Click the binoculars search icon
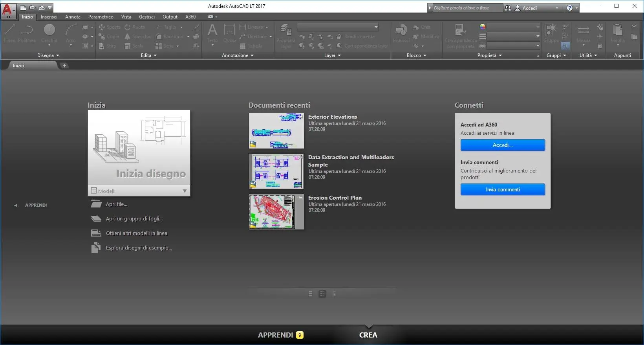Viewport: 644px width, 345px height. (x=508, y=8)
